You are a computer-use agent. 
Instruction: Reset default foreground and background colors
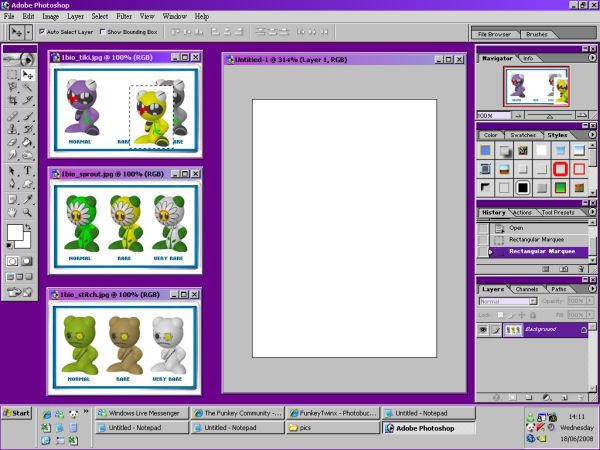tap(9, 245)
